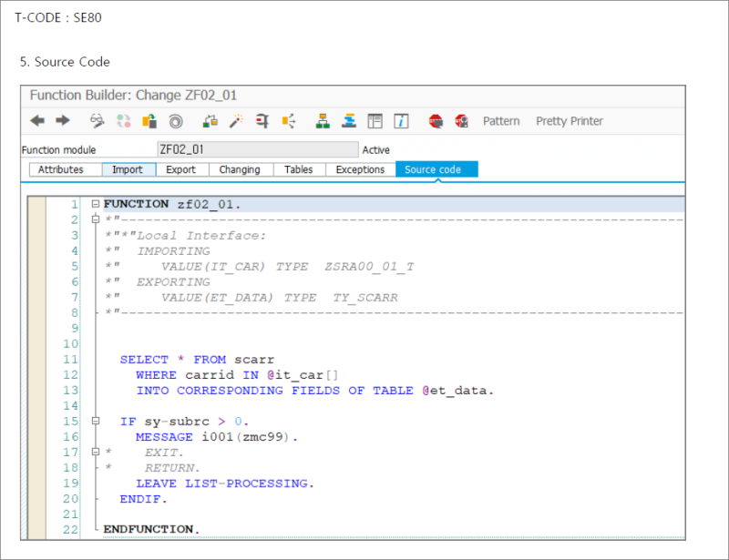Collapse the IF sy-subrc block
Image resolution: width=729 pixels, height=560 pixels.
(96, 421)
